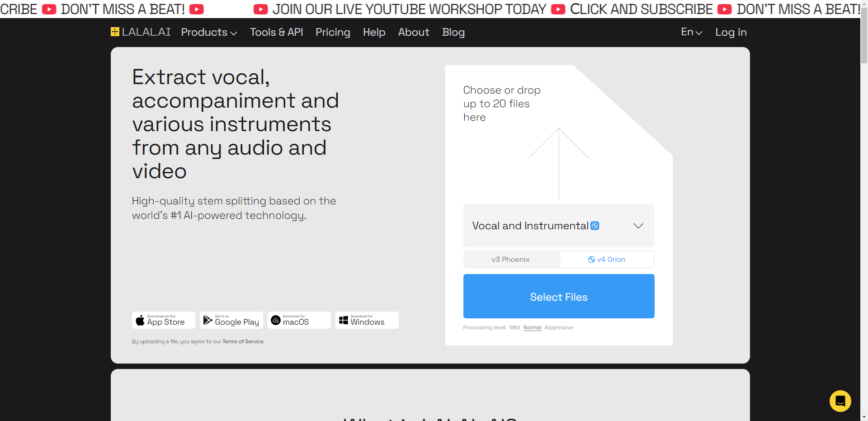
Task: Open the Tools & API menu item
Action: coord(276,32)
